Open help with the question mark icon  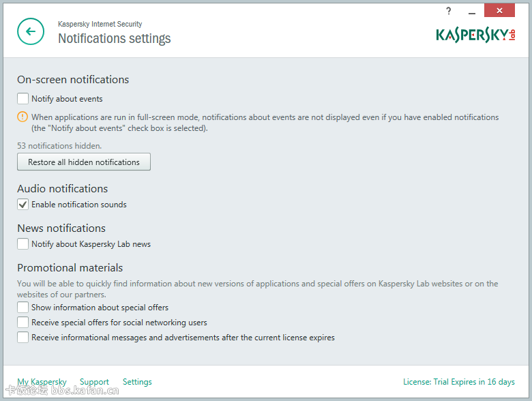tap(449, 11)
